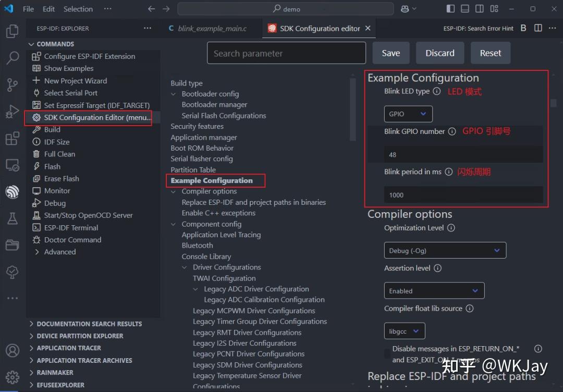Open the Source Control view
Screen dimensions: 563x392
coord(11,83)
